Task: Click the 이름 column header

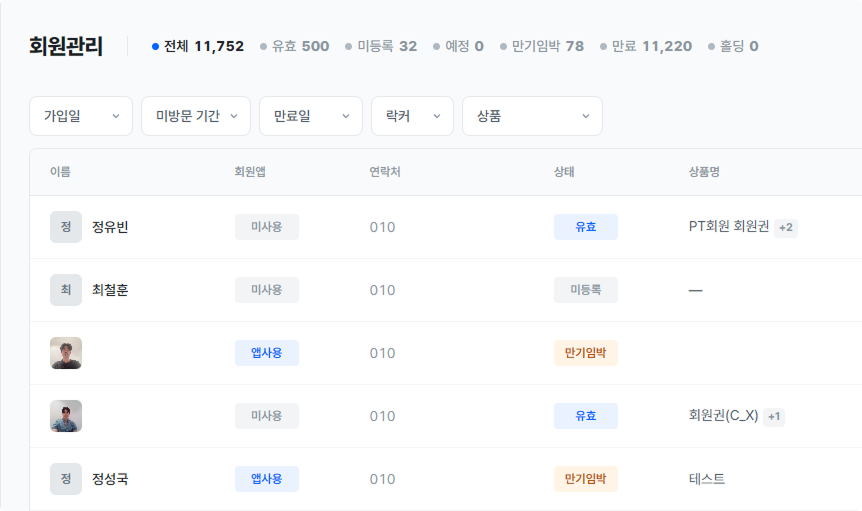Action: pyautogui.click(x=60, y=172)
